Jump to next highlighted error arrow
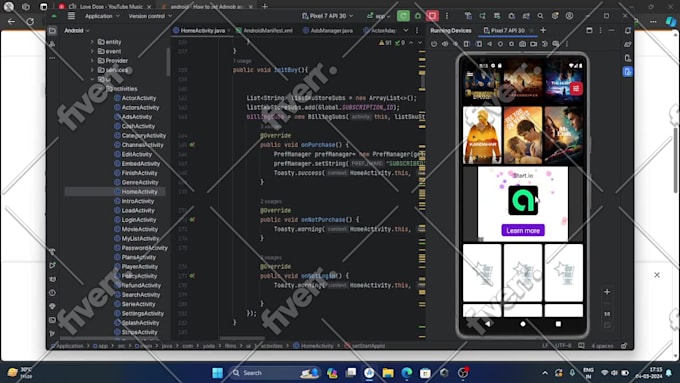680x383 pixels. click(x=419, y=43)
